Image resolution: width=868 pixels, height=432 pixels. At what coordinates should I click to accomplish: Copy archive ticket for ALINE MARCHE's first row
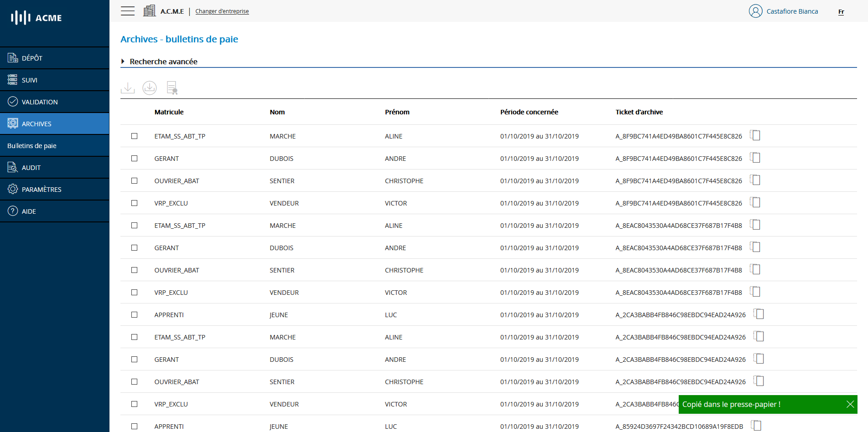755,135
